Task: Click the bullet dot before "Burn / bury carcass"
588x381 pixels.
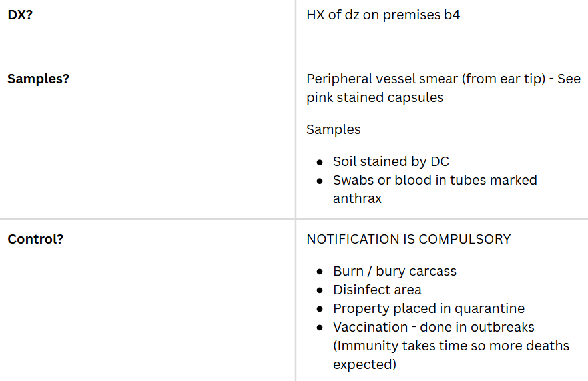Action: (x=320, y=272)
